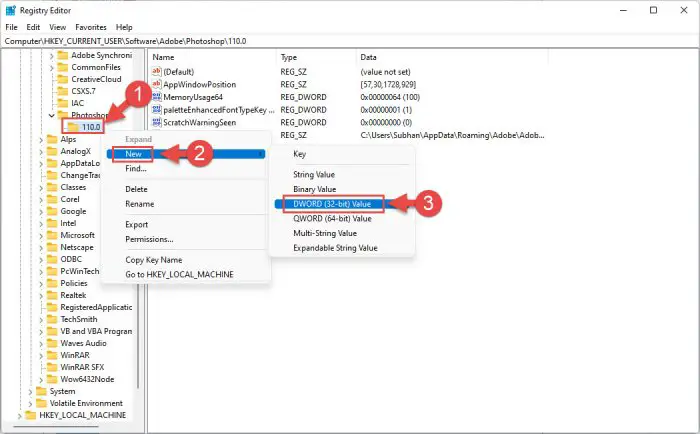Expand the Volatile Environment key

29,403
